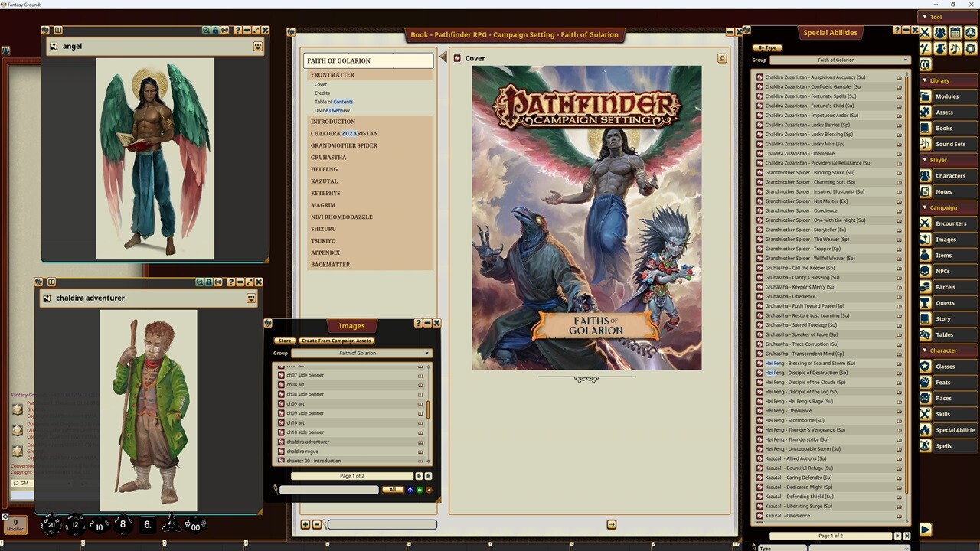This screenshot has height=551, width=980.
Task: Open the Table of Contents link in the book
Action: (333, 102)
